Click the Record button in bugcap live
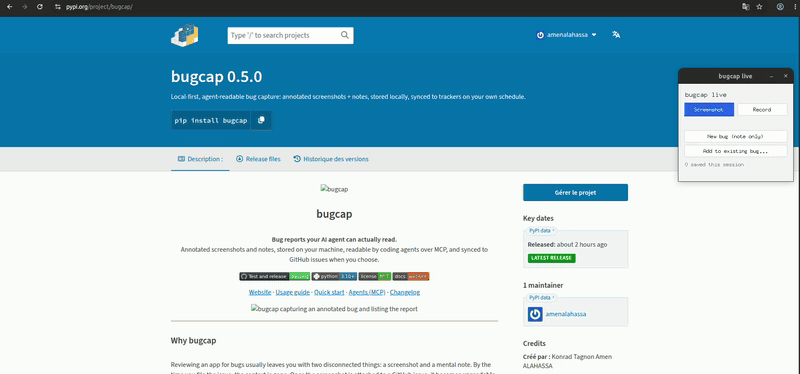800x374 pixels. coord(762,110)
